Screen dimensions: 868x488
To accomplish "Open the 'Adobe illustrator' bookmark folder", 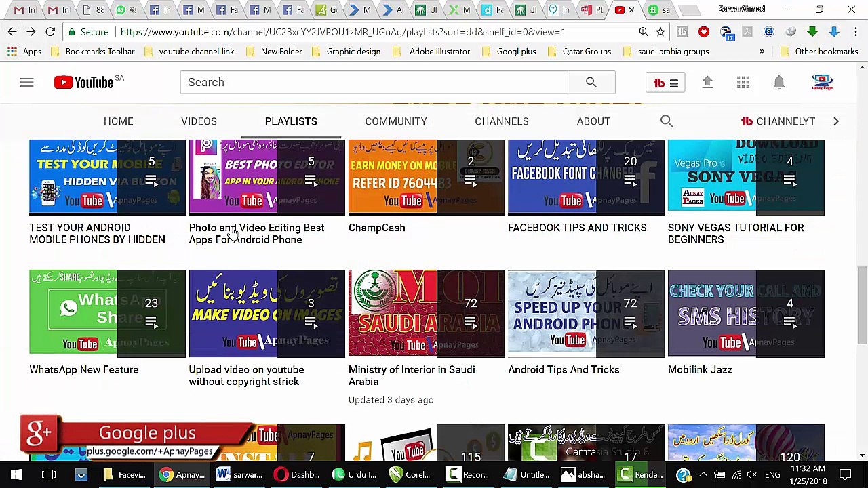I will click(432, 52).
